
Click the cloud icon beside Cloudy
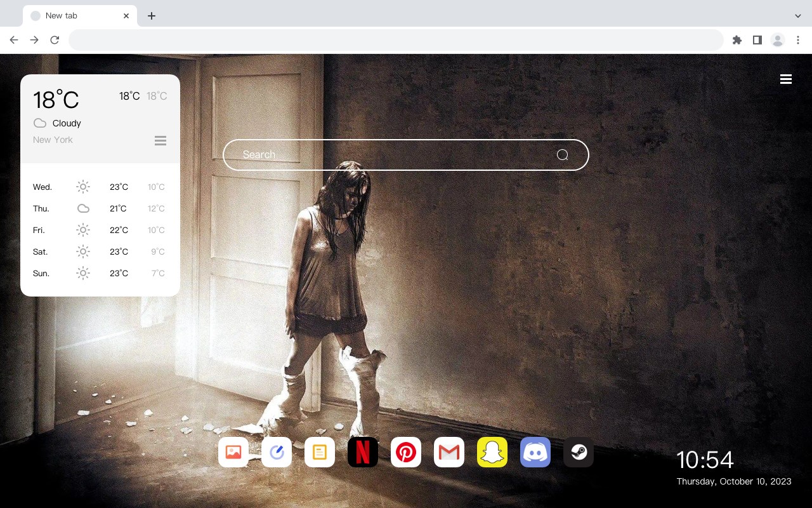(40, 123)
